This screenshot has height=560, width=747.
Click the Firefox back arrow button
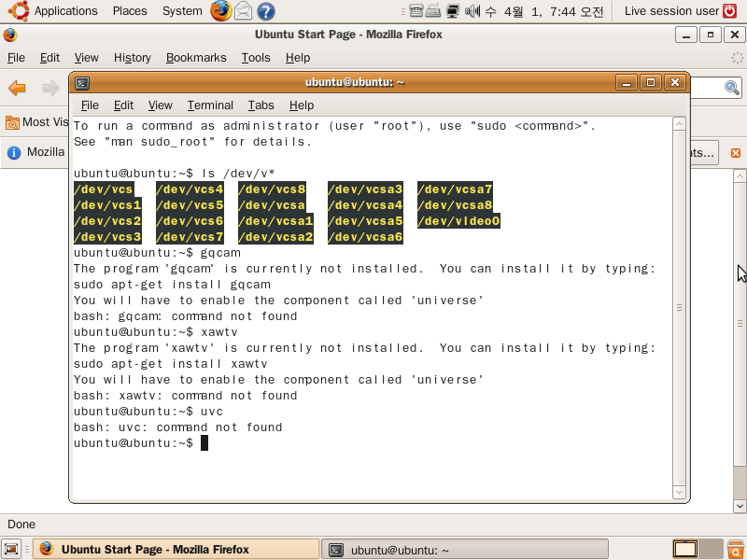17,88
